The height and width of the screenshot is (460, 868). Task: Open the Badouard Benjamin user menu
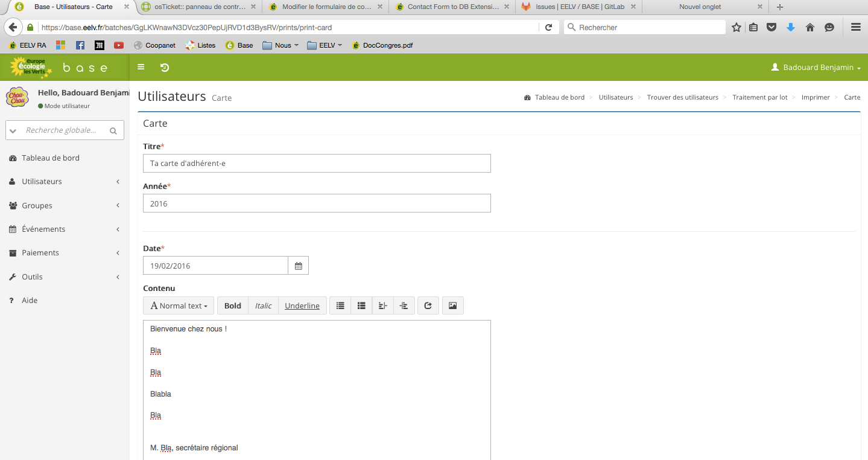pyautogui.click(x=816, y=68)
